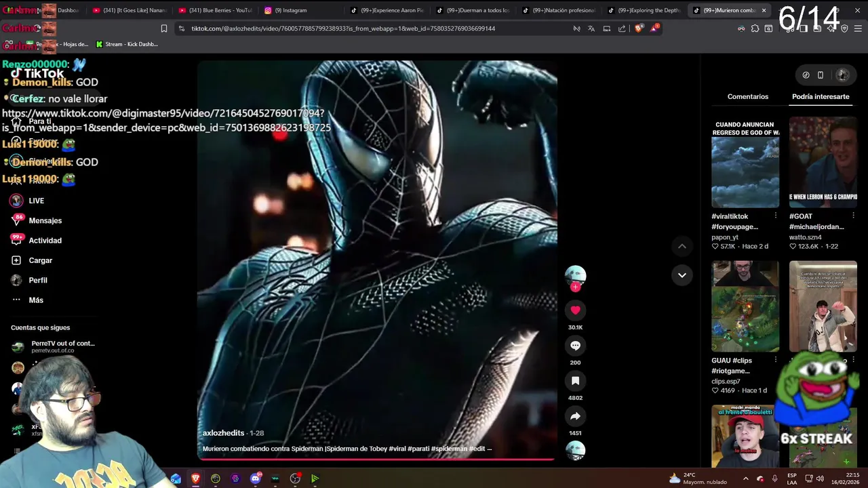Click the Brave browser taskbar icon

click(x=196, y=479)
